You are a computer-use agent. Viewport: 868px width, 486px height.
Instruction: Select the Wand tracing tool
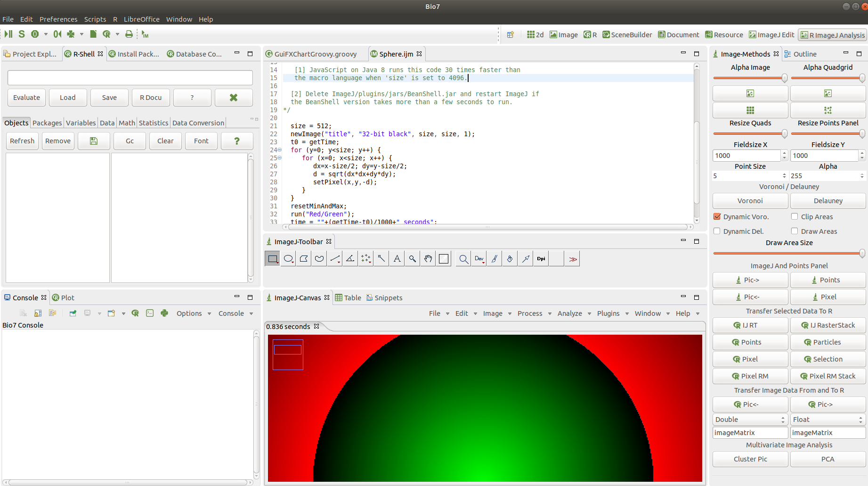(x=381, y=258)
